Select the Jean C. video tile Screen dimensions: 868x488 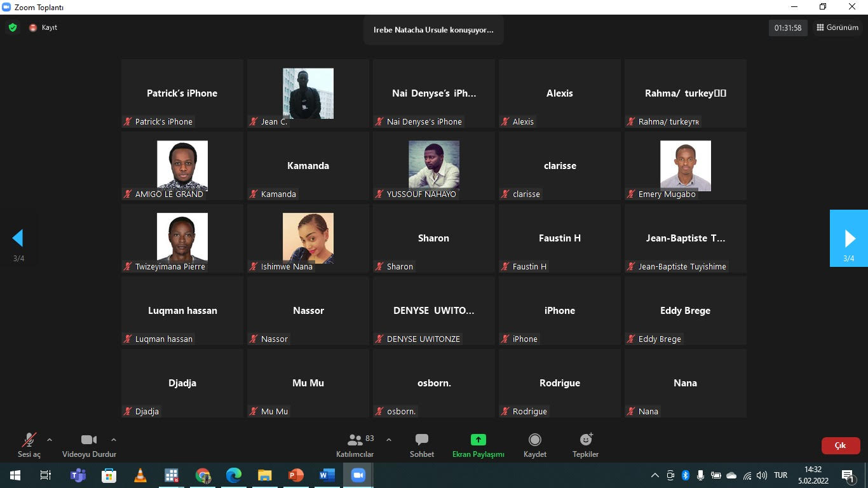pyautogui.click(x=308, y=93)
